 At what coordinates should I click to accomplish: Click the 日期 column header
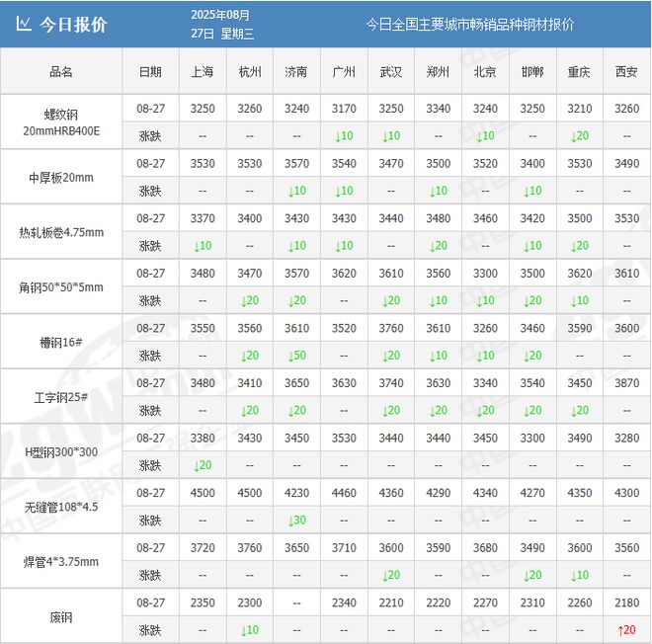[x=151, y=72]
